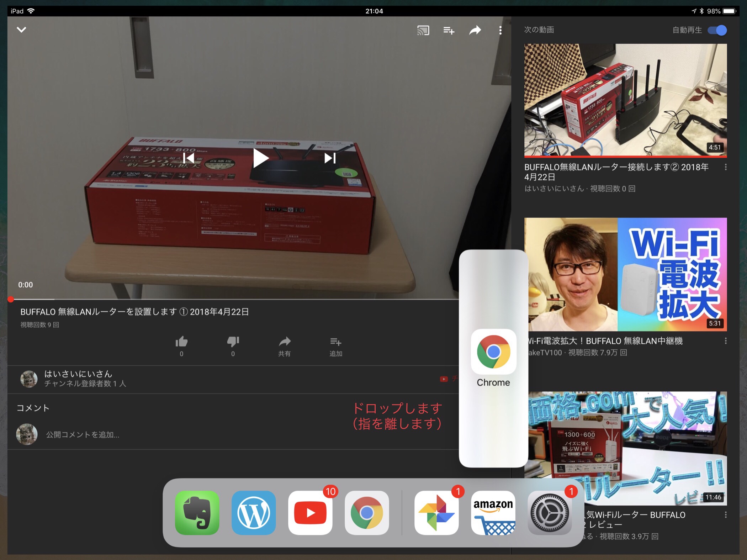
Task: Open WordPress from the dock
Action: tap(254, 513)
